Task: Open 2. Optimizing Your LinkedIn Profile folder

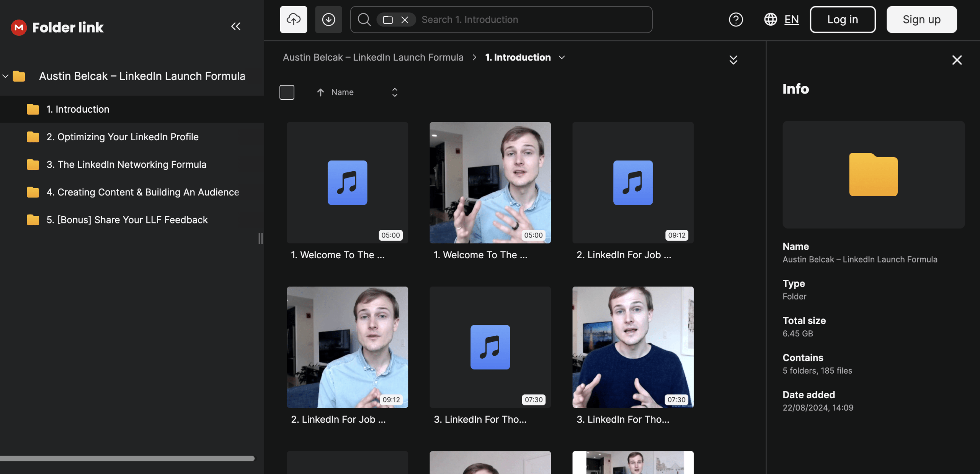Action: (x=122, y=137)
